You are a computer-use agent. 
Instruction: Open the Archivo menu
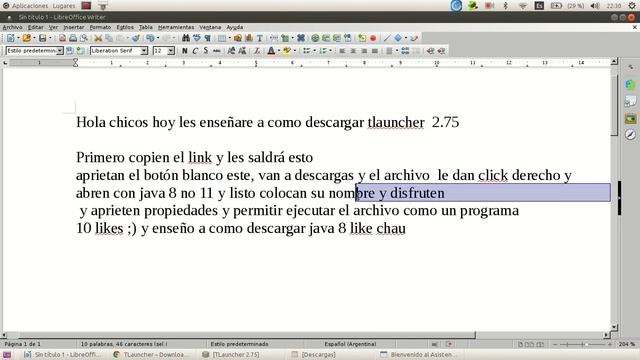[x=12, y=27]
